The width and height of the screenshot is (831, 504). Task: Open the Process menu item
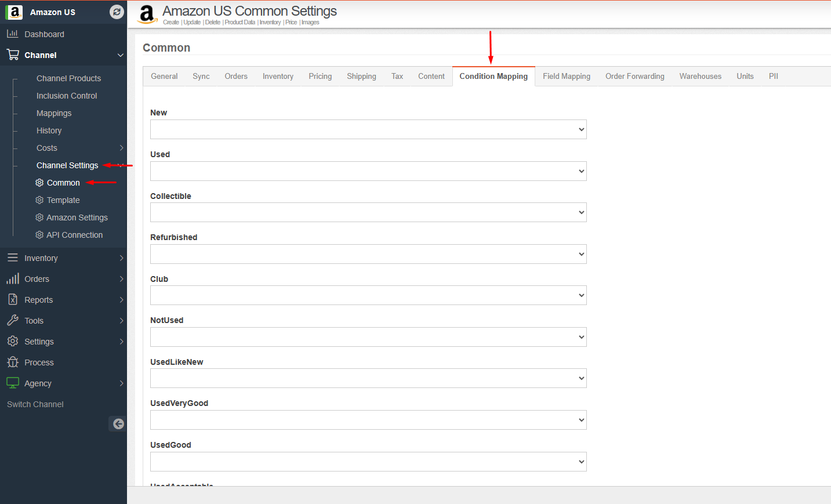tap(39, 362)
